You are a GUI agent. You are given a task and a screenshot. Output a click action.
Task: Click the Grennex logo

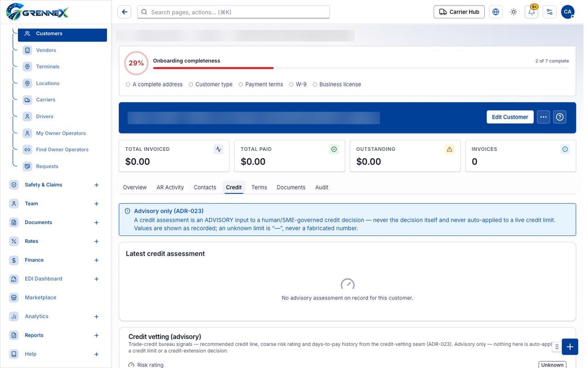tap(37, 11)
